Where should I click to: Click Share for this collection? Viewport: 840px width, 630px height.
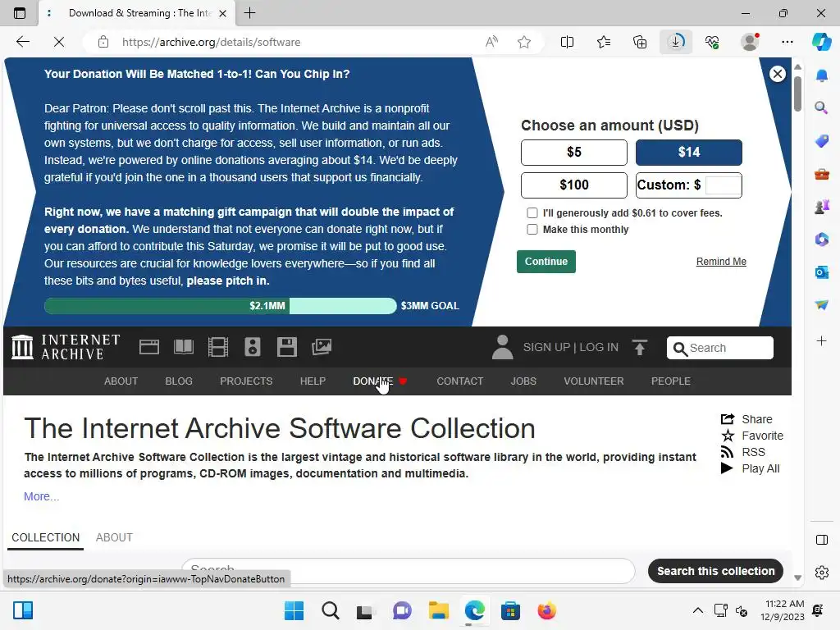tap(746, 419)
